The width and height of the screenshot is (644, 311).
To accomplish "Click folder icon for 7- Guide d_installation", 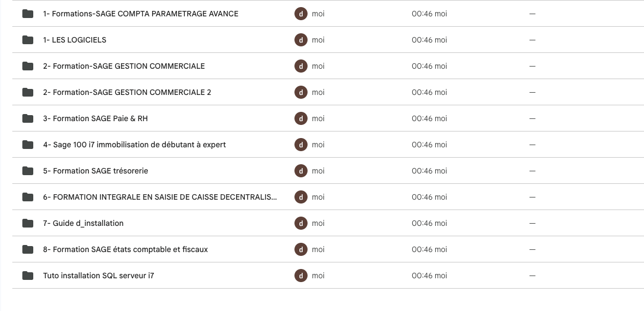I will pyautogui.click(x=27, y=223).
